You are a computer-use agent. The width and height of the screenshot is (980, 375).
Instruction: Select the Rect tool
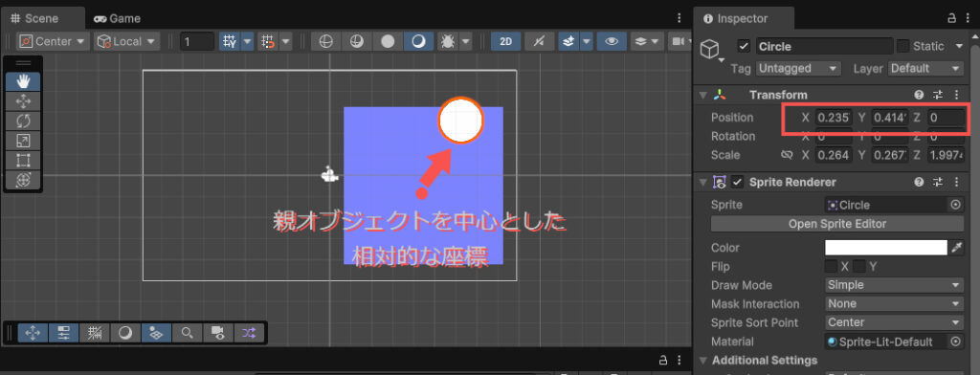click(x=23, y=160)
